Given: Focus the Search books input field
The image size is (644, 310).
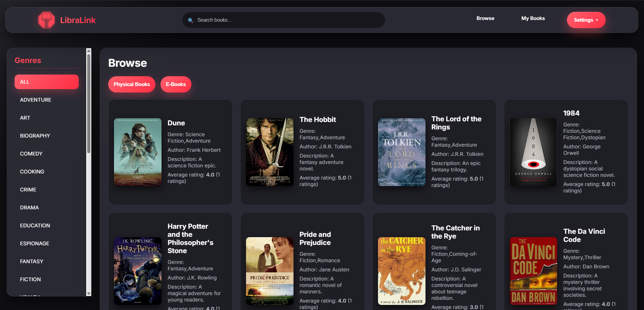Looking at the screenshot, I should click(x=283, y=20).
